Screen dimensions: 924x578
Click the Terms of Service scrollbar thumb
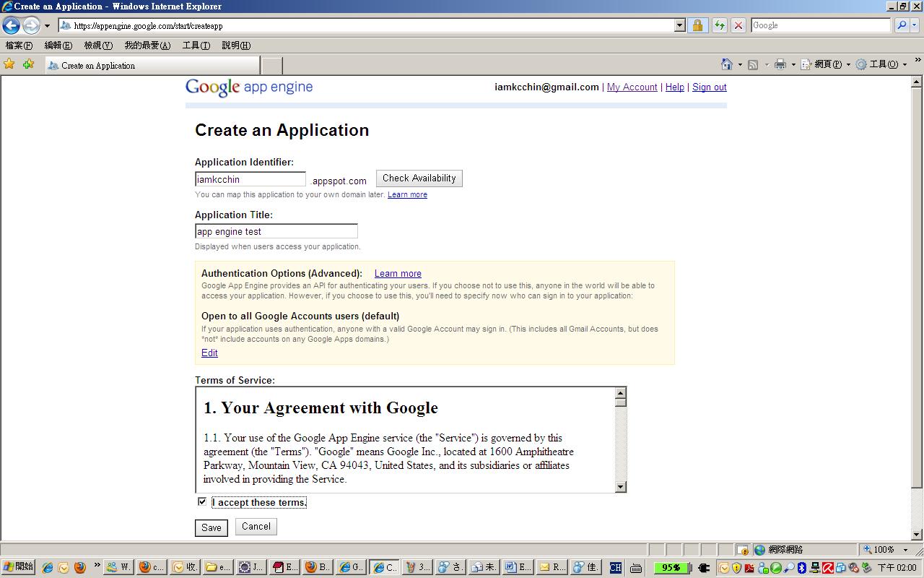[x=621, y=402]
